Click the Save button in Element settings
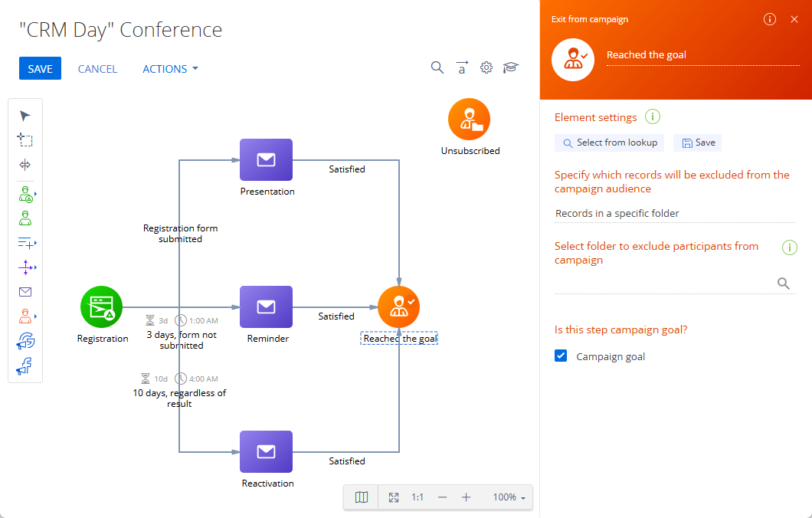 click(698, 143)
